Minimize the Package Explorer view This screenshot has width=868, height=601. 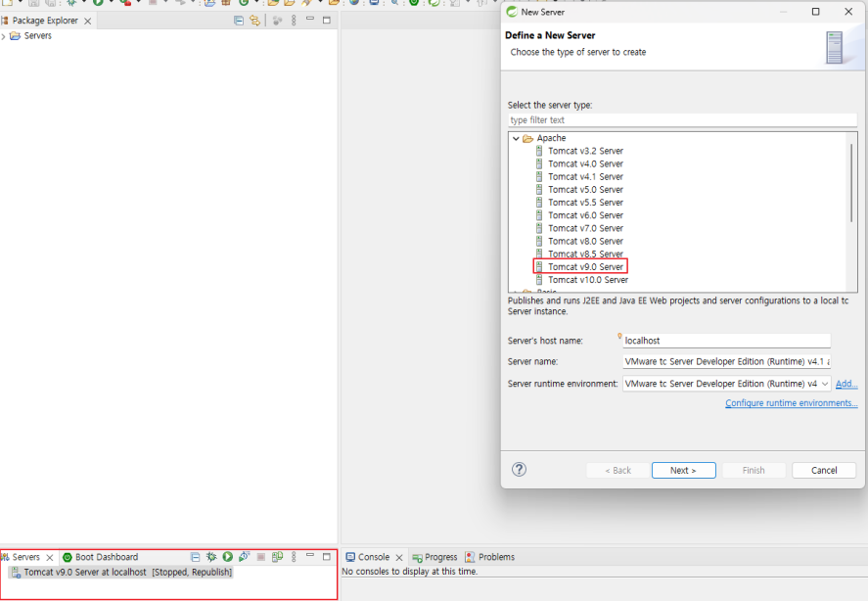click(310, 20)
